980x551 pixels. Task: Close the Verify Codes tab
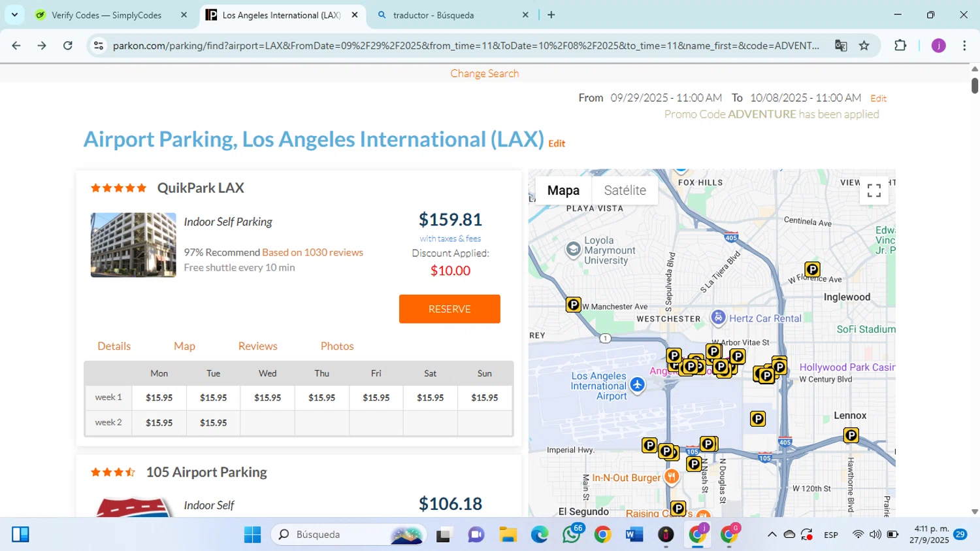pos(184,15)
